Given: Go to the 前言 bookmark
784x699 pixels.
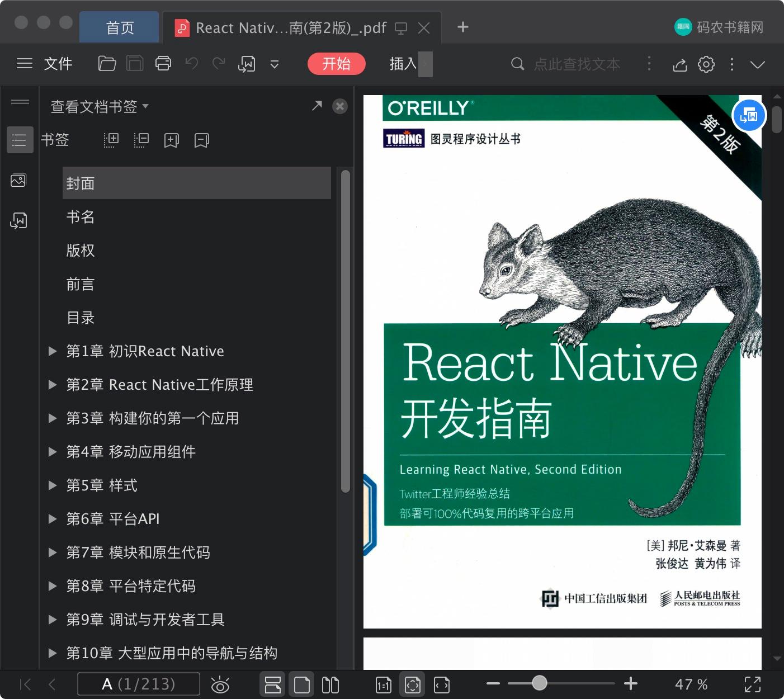Looking at the screenshot, I should [x=81, y=284].
